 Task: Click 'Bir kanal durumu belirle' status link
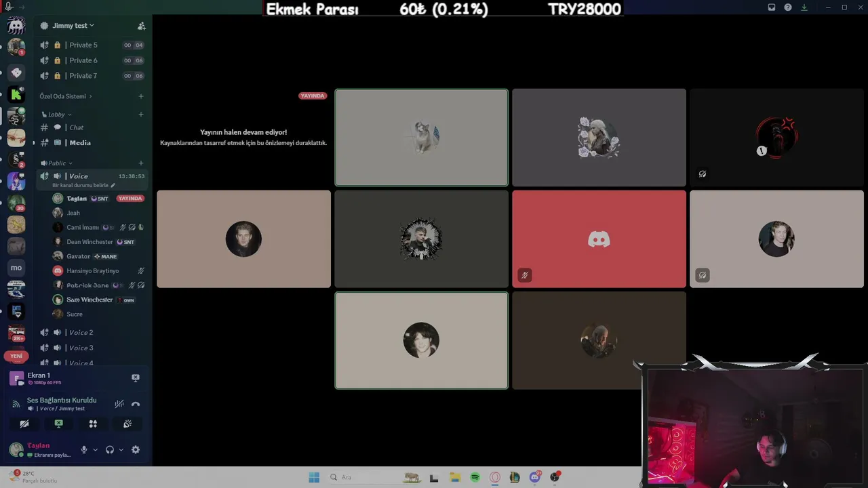[83, 186]
